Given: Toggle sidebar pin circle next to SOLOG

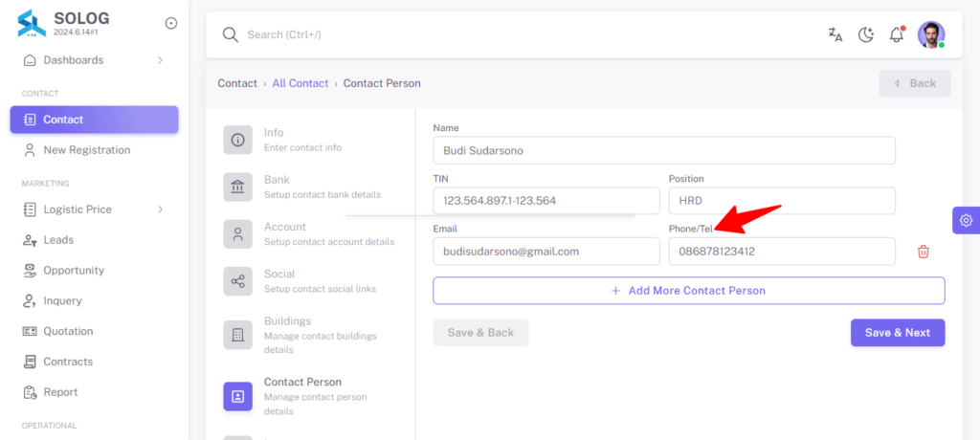Looking at the screenshot, I should coord(170,23).
